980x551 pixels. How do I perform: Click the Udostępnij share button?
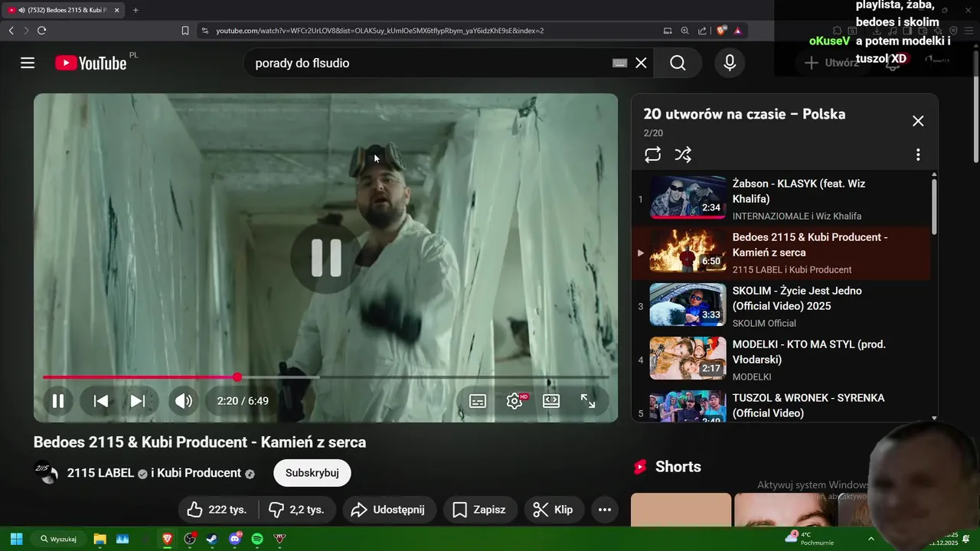click(x=389, y=510)
